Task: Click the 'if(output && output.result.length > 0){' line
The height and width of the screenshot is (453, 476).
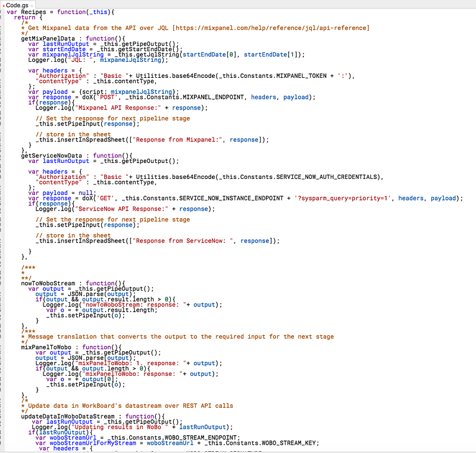Action: (x=105, y=299)
